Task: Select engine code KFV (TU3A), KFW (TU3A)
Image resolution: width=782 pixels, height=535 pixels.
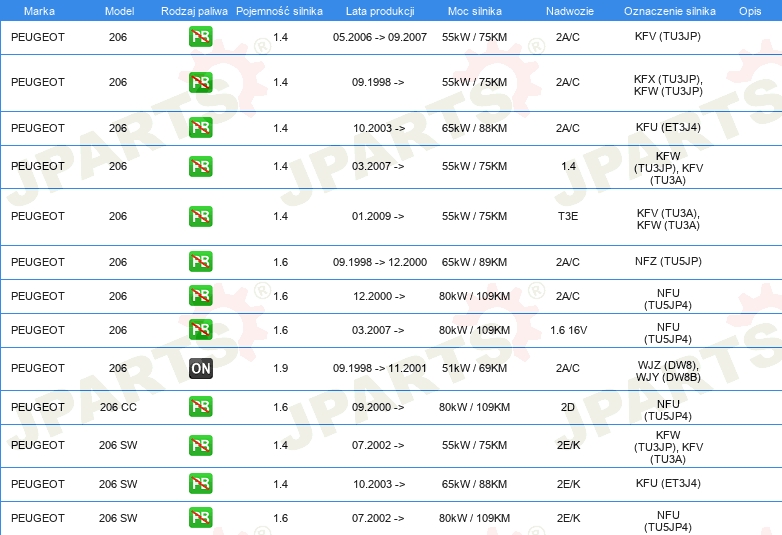Action: pos(668,219)
